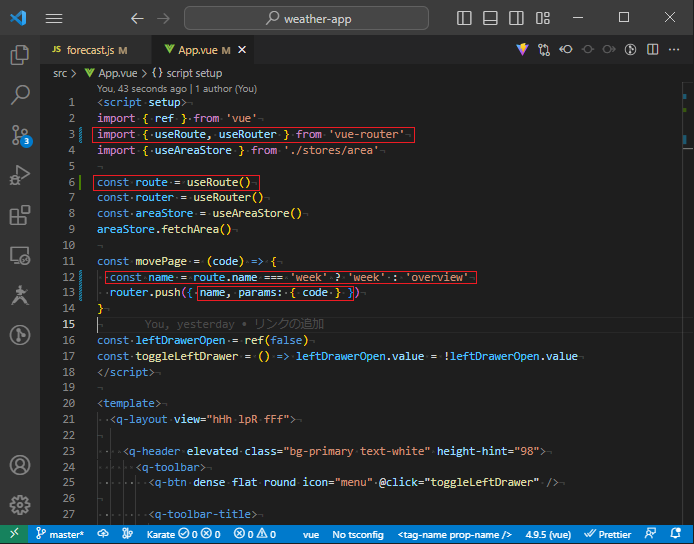Image resolution: width=694 pixels, height=544 pixels.
Task: Click the '1 author (You)' code lens
Action: coord(226,89)
